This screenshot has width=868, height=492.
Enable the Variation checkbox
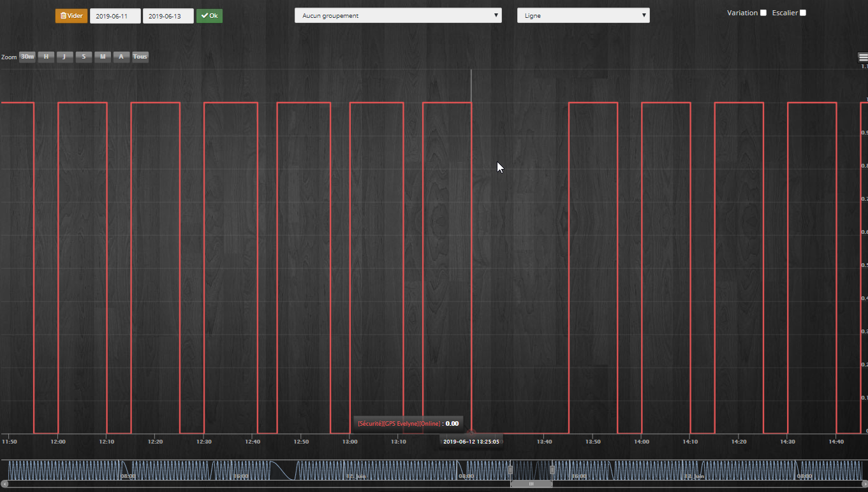click(763, 13)
